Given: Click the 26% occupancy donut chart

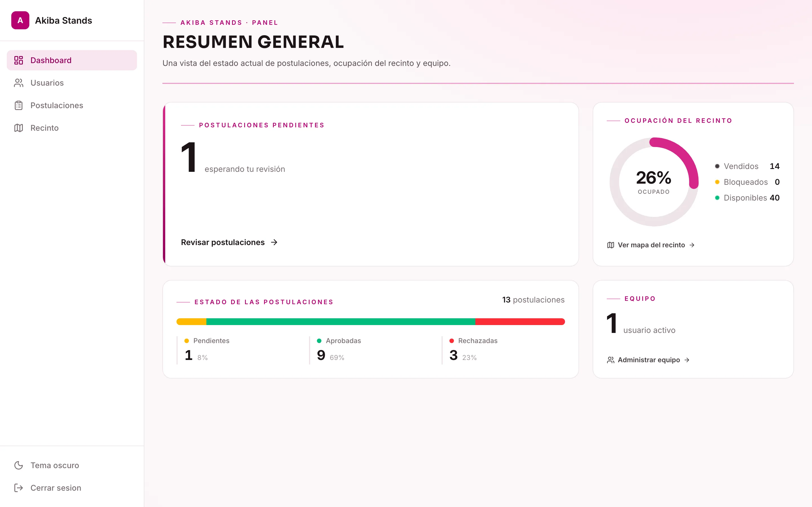Looking at the screenshot, I should click(654, 182).
